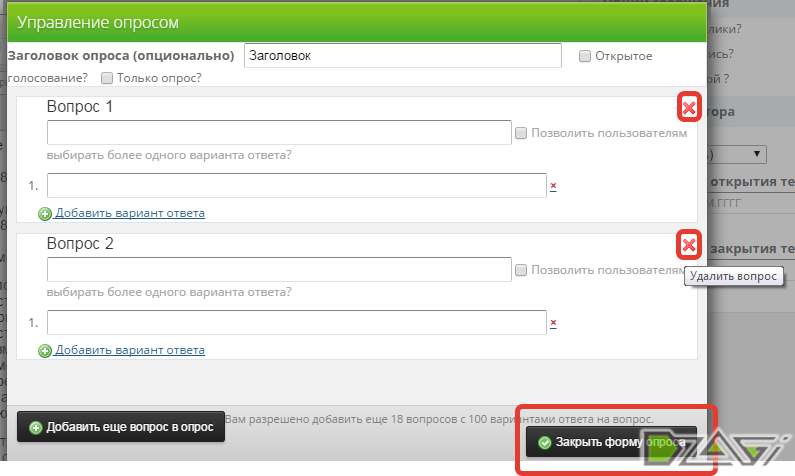795x476 pixels.
Task: Focus the Заголовок опроса title field
Action: [403, 55]
